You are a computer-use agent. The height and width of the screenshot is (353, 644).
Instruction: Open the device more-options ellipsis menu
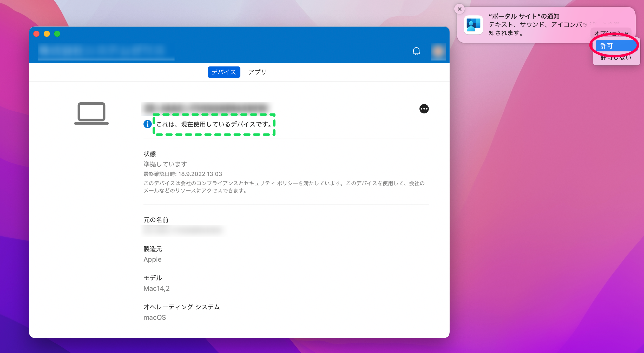[424, 109]
